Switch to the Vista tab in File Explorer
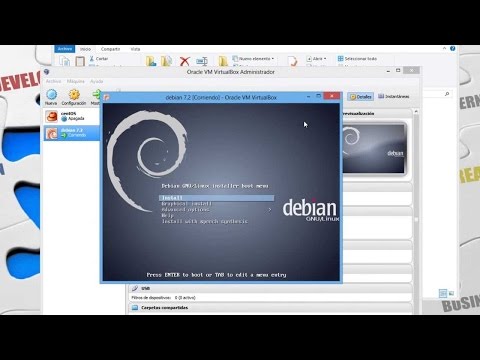Screen dimensions: 480x360 pyautogui.click(x=135, y=49)
